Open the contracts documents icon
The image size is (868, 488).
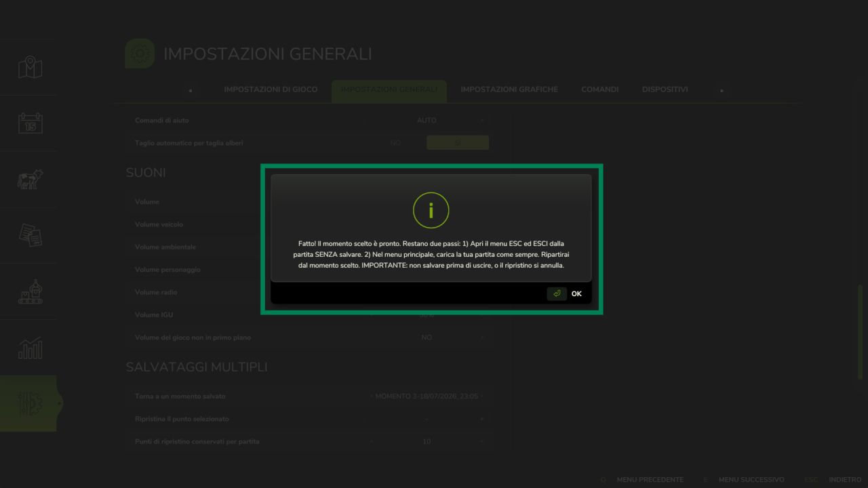click(30, 235)
